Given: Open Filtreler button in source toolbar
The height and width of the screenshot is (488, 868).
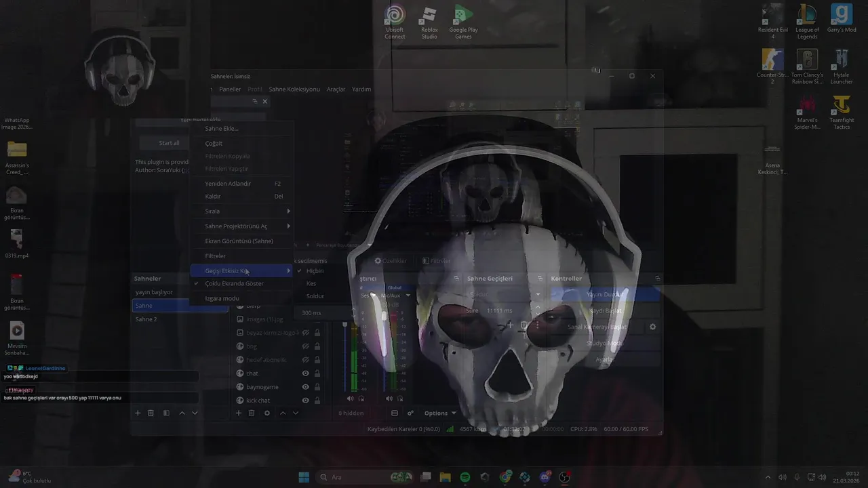Looking at the screenshot, I should pyautogui.click(x=436, y=261).
